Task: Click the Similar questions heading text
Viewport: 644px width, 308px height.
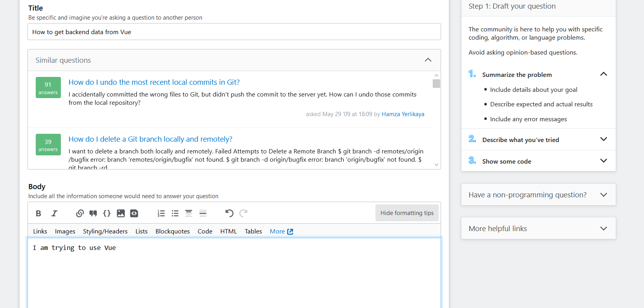Action: [63, 60]
